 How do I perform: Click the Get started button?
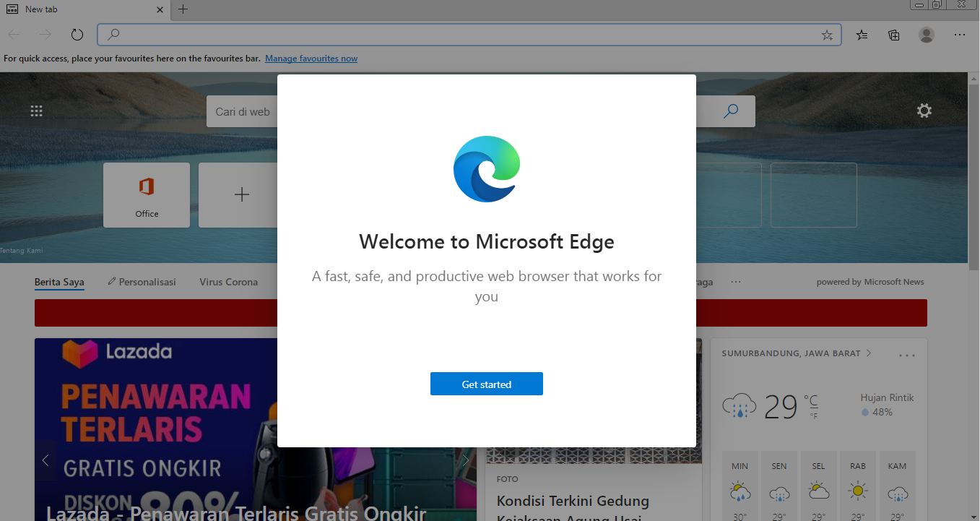tap(486, 384)
